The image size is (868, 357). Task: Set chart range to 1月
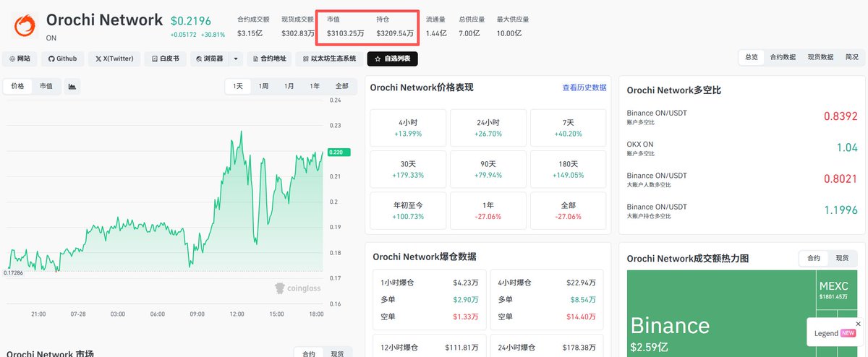289,86
